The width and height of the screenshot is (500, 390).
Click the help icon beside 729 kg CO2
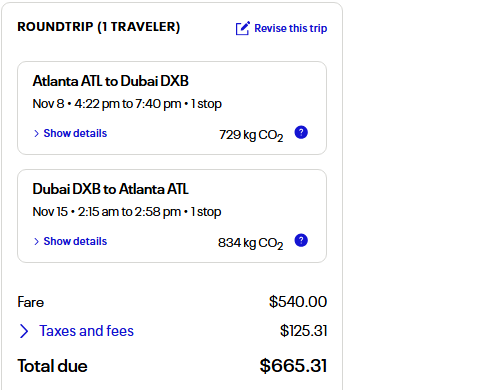tap(301, 132)
